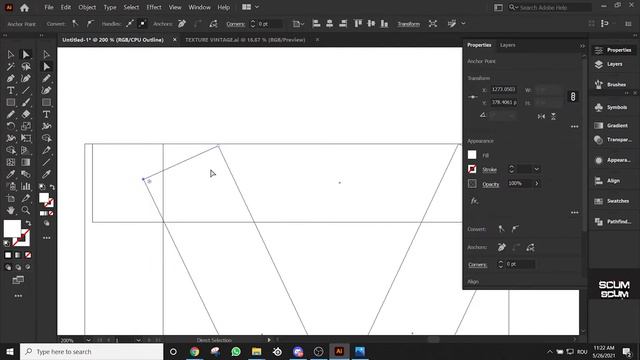The image size is (640, 360).
Task: Select the Eyedropper tool in main toolbar
Action: (x=11, y=175)
